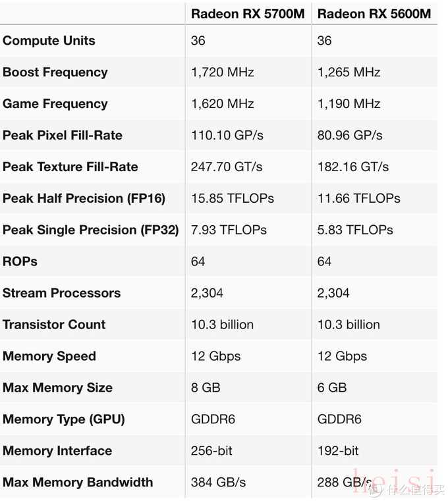Select the Radeon RX 5700M column header
Image resolution: width=448 pixels, height=501 pixels.
pyautogui.click(x=248, y=14)
